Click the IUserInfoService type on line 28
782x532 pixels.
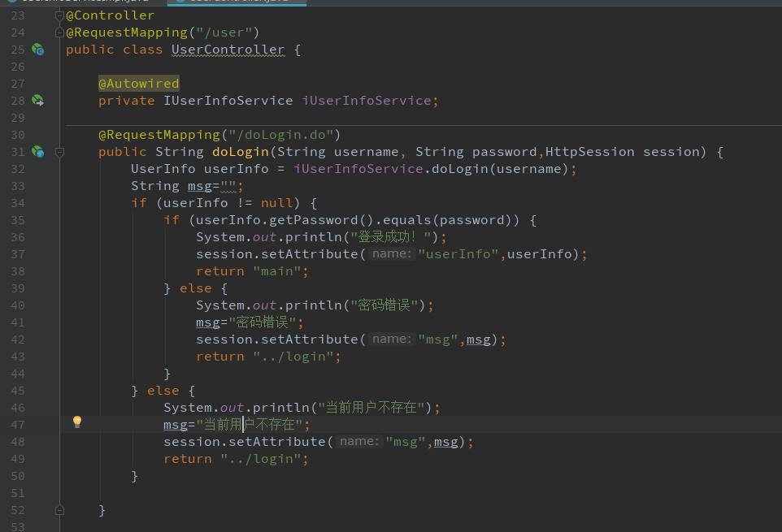pos(228,101)
